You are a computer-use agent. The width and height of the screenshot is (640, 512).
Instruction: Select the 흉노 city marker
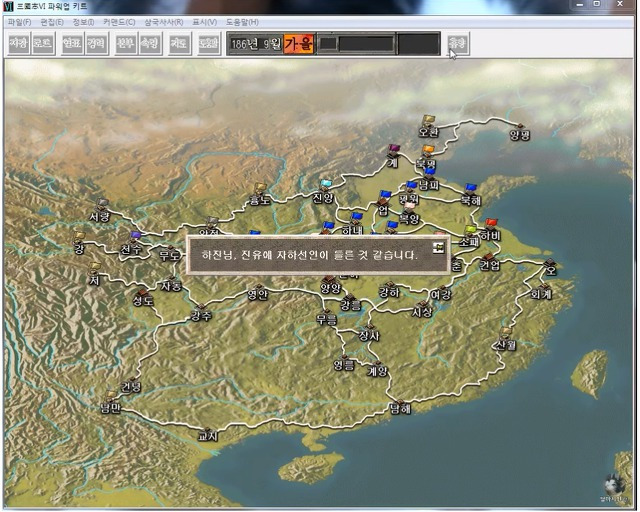point(260,194)
